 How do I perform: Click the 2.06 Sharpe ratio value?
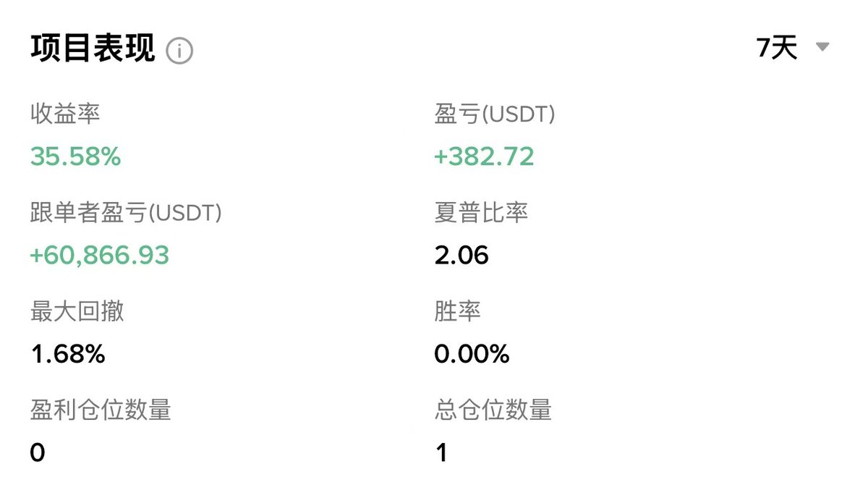461,255
